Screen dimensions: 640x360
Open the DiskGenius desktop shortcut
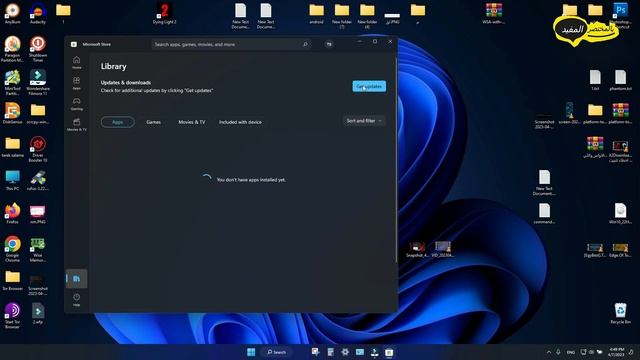pos(12,113)
